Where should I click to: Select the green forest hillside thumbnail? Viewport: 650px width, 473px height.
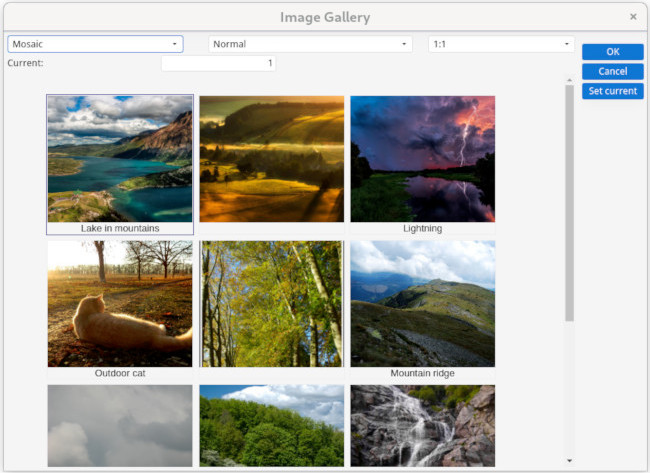click(x=272, y=426)
